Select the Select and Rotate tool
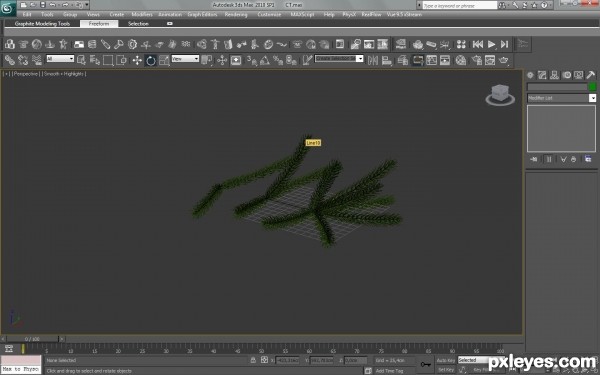This screenshot has width=600, height=375. click(x=151, y=60)
